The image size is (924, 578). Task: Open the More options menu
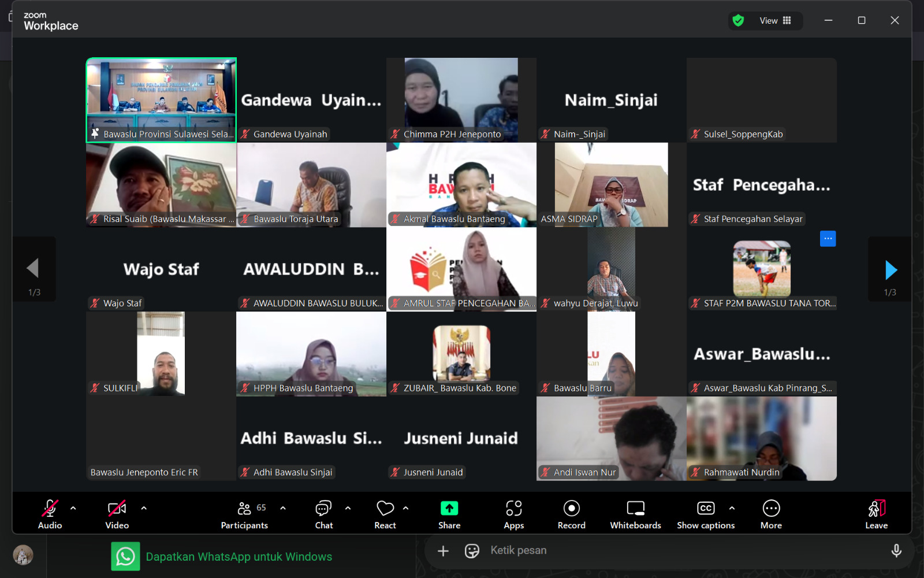pyautogui.click(x=771, y=514)
